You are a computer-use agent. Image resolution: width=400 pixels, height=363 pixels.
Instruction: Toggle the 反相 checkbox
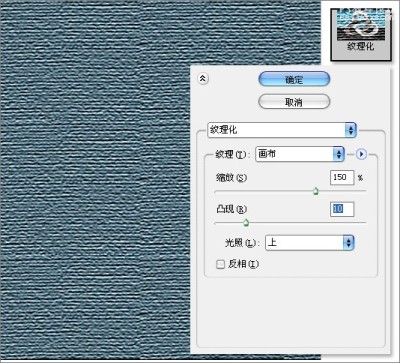coord(220,265)
